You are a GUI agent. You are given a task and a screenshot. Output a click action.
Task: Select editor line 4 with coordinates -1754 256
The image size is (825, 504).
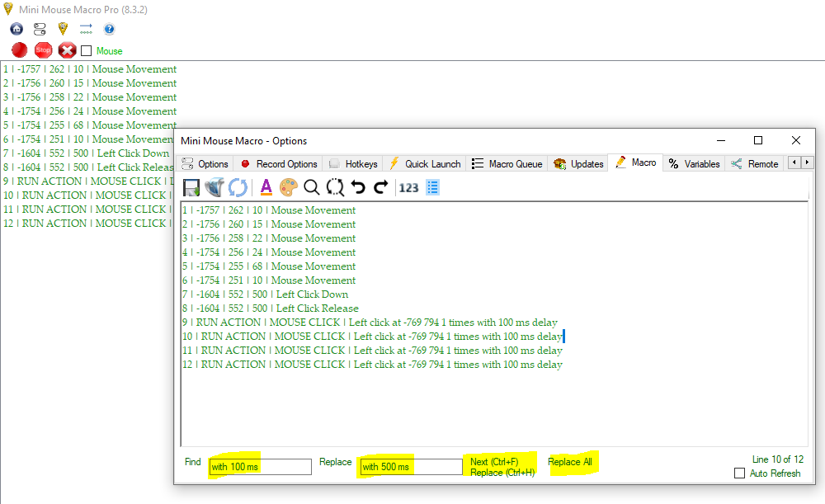[269, 252]
